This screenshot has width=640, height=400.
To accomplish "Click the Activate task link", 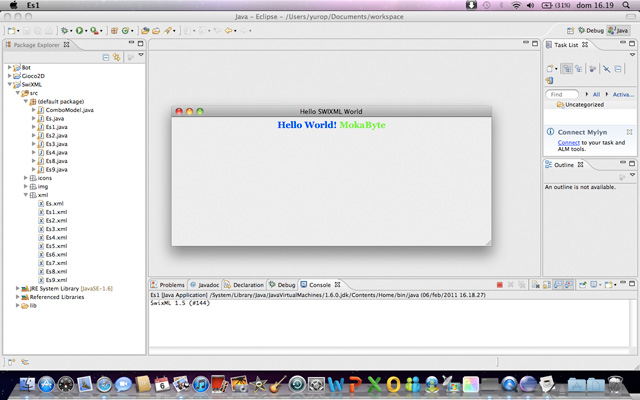I will pos(623,94).
